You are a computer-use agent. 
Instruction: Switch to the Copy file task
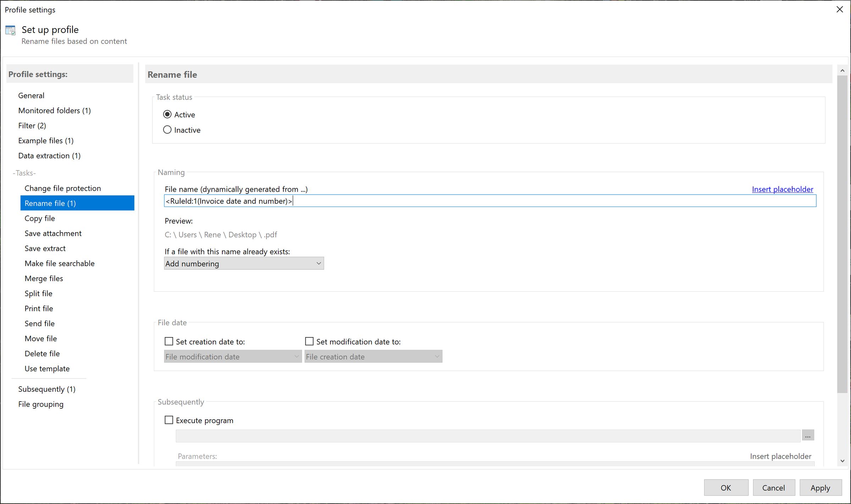coord(40,218)
